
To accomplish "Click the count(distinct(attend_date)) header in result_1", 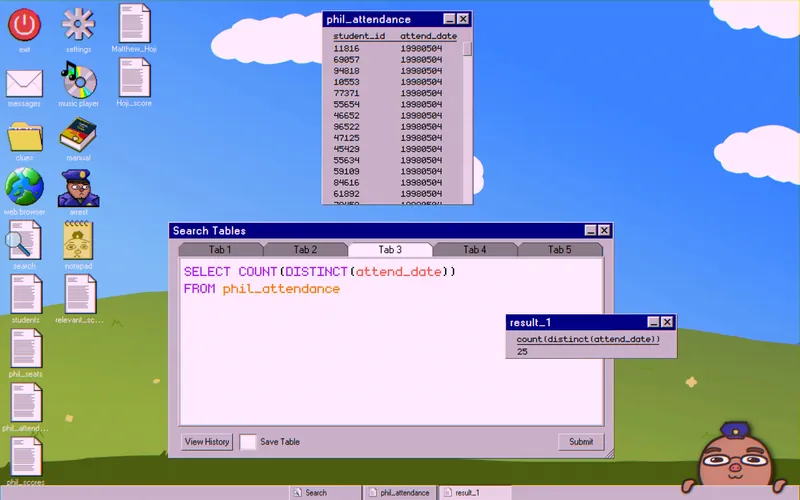I will [x=588, y=339].
